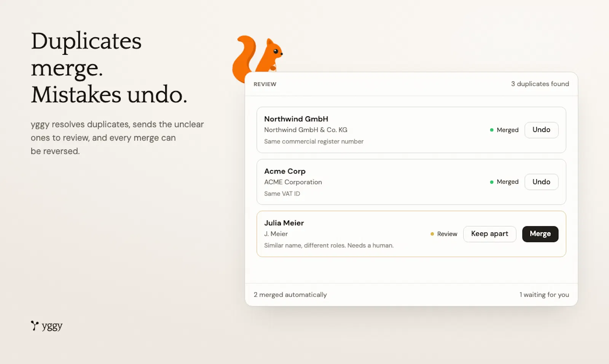
Task: Click the 'ACME Corporation' text
Action: [x=293, y=182]
